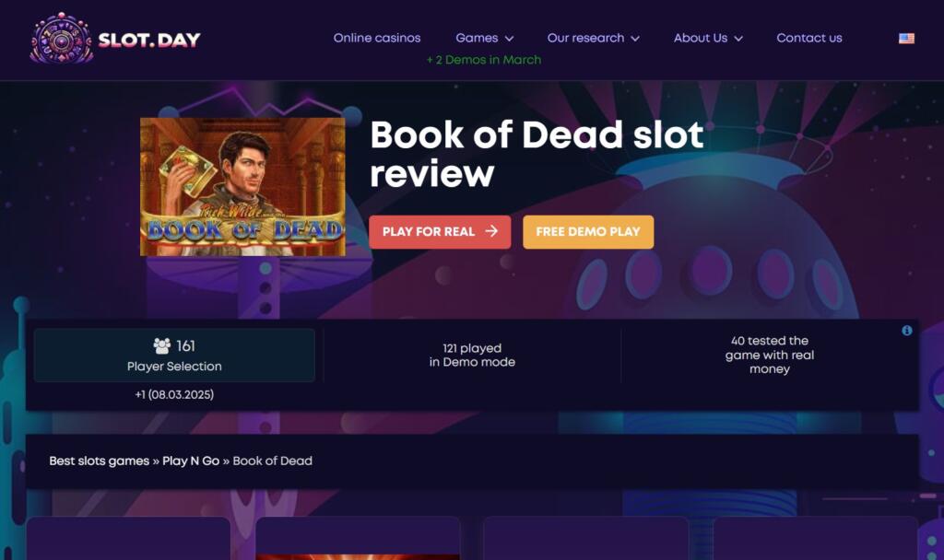Open the Play N Go breadcrumb link

tap(191, 461)
